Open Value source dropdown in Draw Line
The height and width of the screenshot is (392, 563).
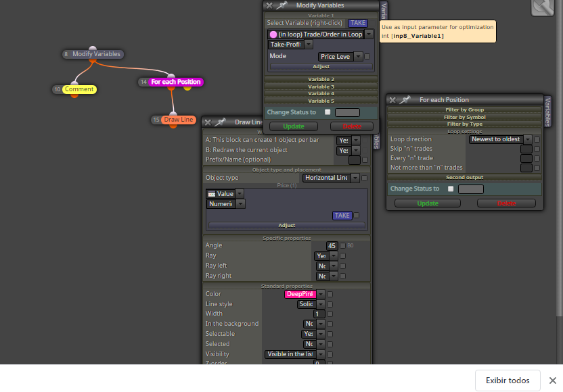point(240,194)
